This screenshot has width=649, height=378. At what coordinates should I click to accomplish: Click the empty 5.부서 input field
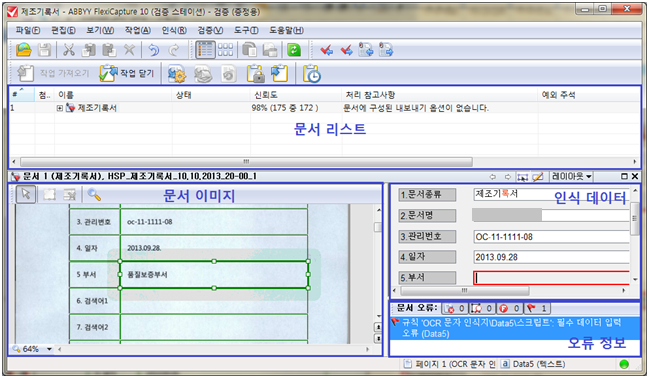point(551,278)
